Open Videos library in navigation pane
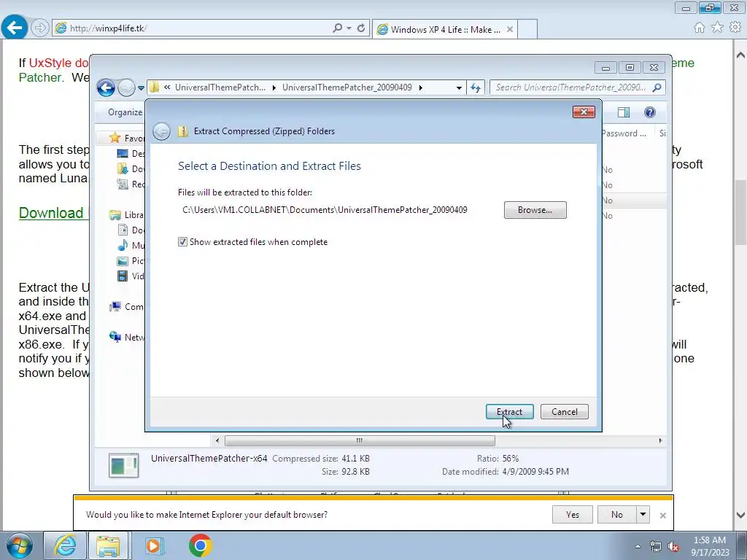The width and height of the screenshot is (747, 560). click(131, 276)
